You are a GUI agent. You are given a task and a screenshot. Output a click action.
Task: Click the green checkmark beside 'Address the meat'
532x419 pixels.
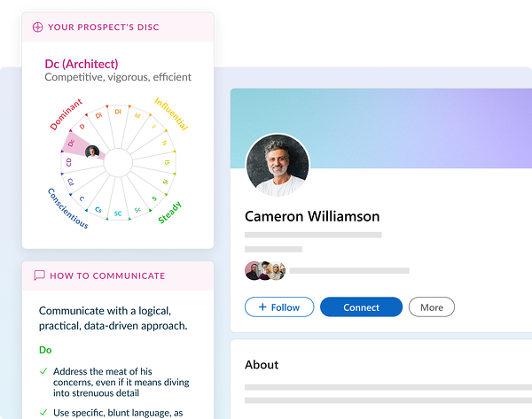[43, 371]
